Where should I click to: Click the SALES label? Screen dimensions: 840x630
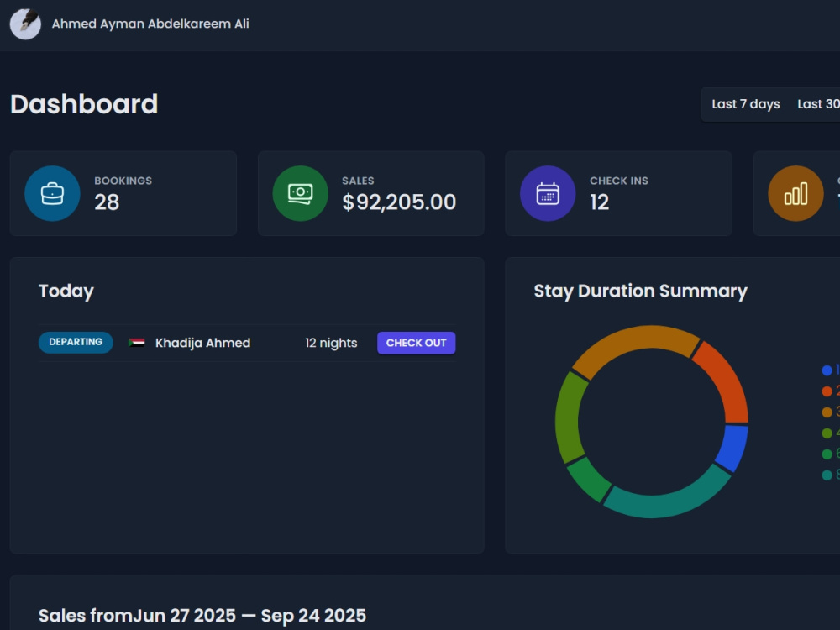tap(358, 181)
